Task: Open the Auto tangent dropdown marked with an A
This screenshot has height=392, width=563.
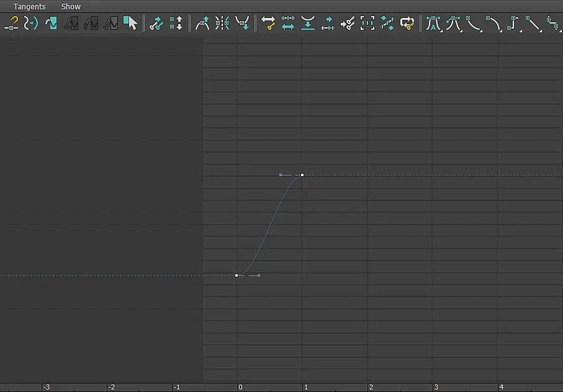Action: coord(434,24)
